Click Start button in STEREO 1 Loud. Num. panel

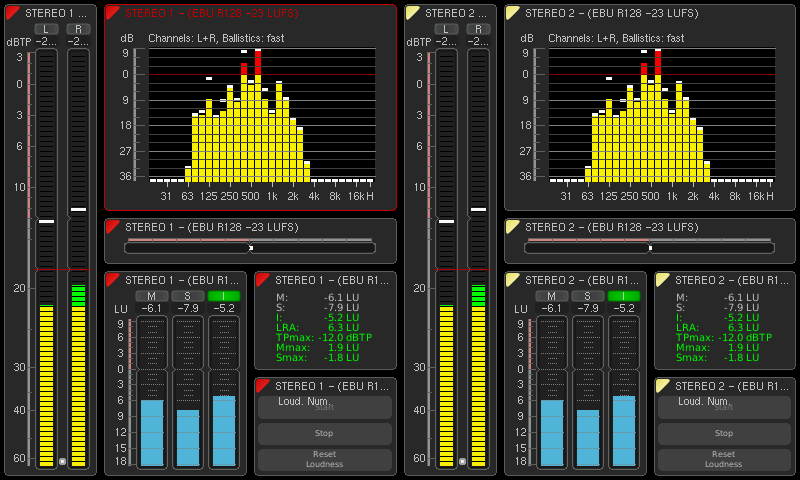(x=324, y=408)
